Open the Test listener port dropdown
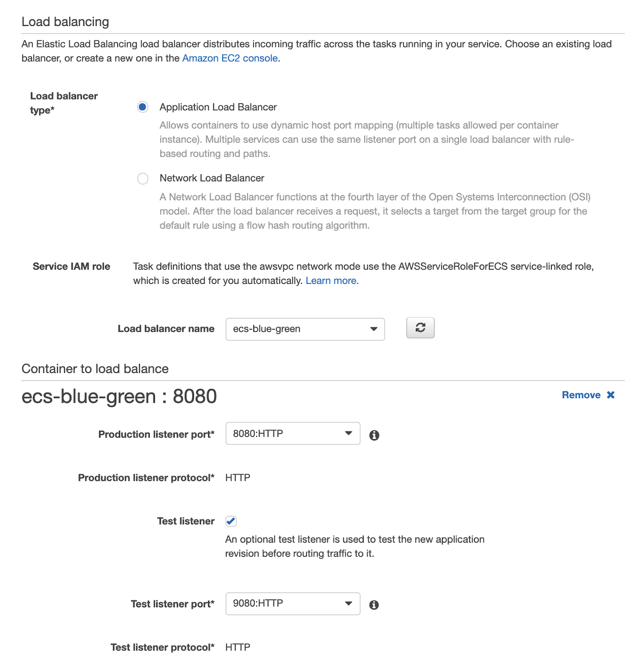The width and height of the screenshot is (643, 672). [293, 604]
